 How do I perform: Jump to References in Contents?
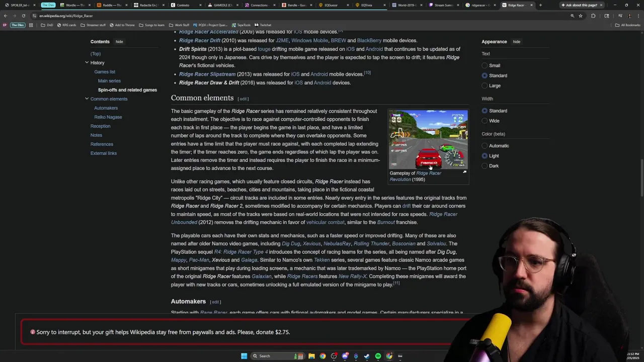(102, 144)
